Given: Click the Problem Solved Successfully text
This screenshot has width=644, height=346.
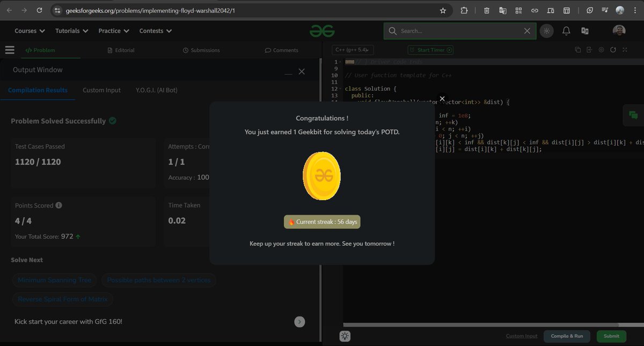Looking at the screenshot, I should (58, 121).
